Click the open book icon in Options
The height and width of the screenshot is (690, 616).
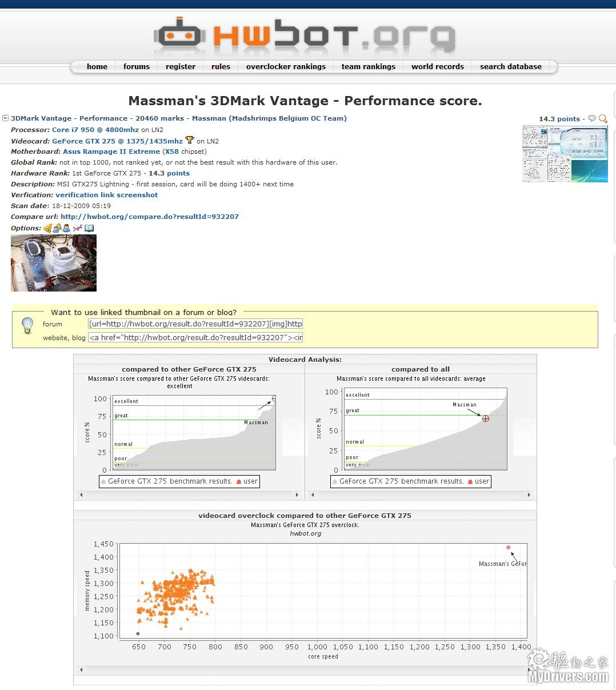[x=89, y=228]
